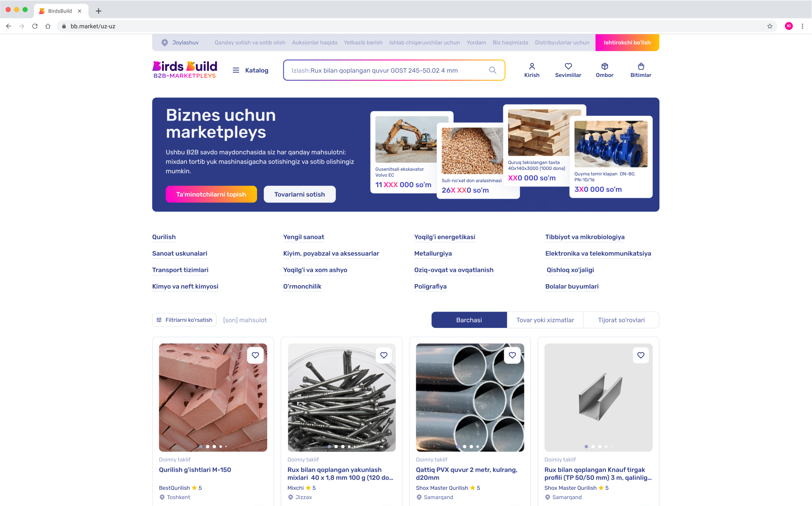Click Ta'minotchilarni topish button
This screenshot has height=506, width=812.
click(211, 194)
